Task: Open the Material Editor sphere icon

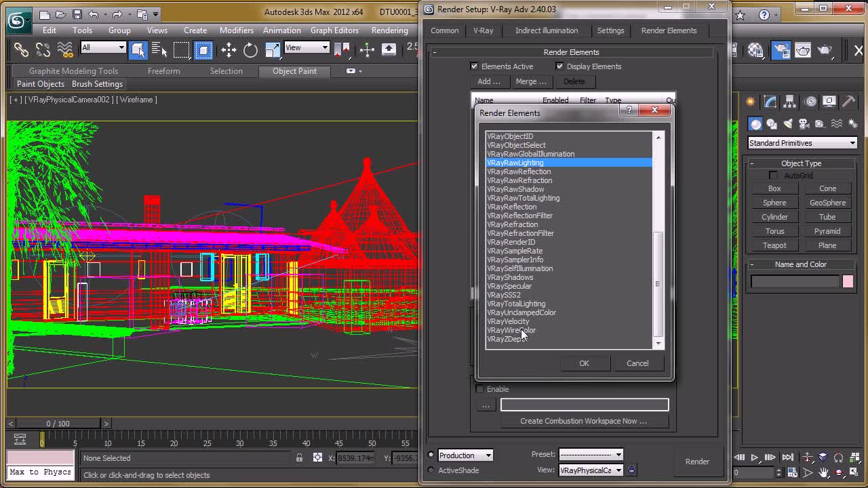Action: pos(755,50)
